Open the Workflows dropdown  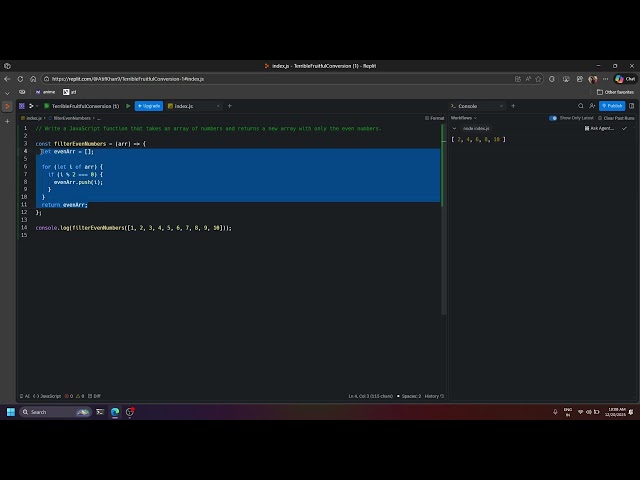pyautogui.click(x=464, y=118)
